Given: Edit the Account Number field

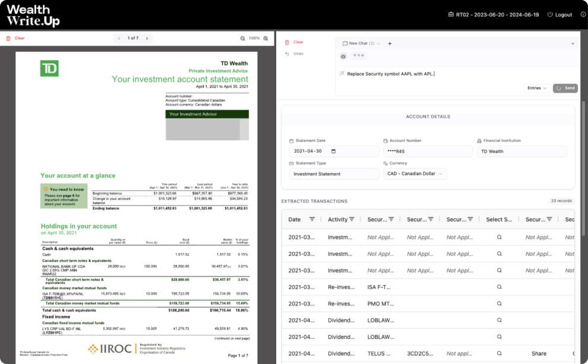Looking at the screenshot, I should [x=428, y=151].
